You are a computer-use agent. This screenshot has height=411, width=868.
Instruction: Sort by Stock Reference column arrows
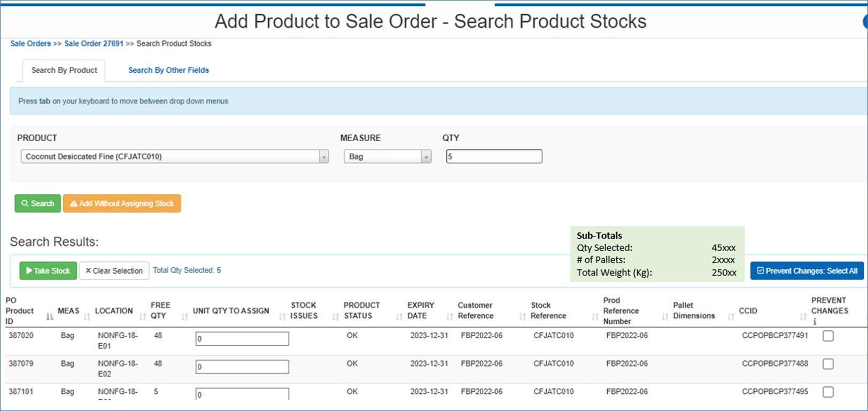[x=595, y=316]
